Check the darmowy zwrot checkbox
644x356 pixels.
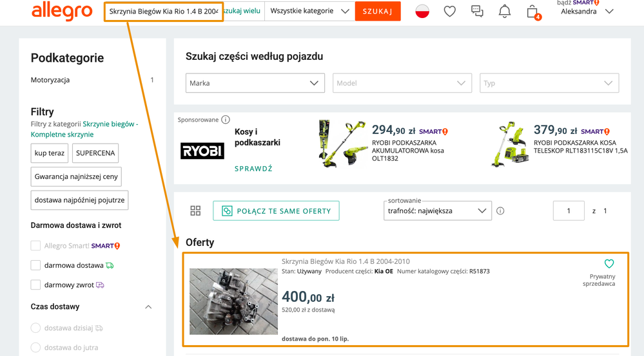pyautogui.click(x=35, y=285)
